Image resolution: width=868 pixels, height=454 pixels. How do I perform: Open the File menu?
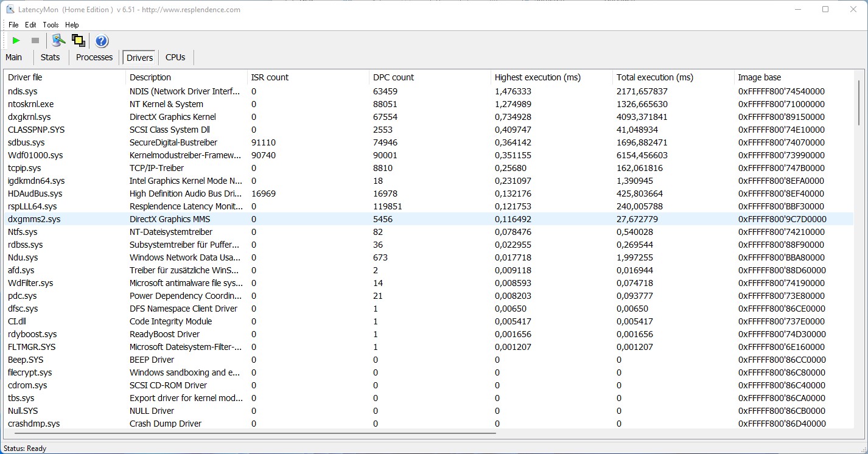click(x=13, y=25)
